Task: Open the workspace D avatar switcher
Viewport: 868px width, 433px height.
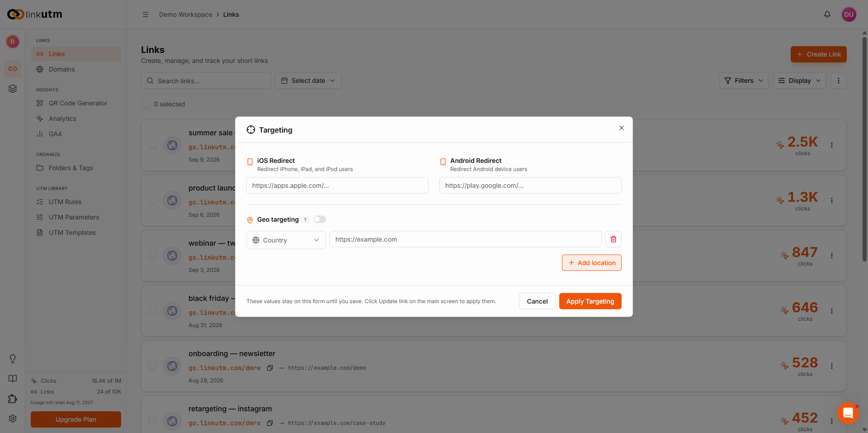Action: (x=13, y=42)
